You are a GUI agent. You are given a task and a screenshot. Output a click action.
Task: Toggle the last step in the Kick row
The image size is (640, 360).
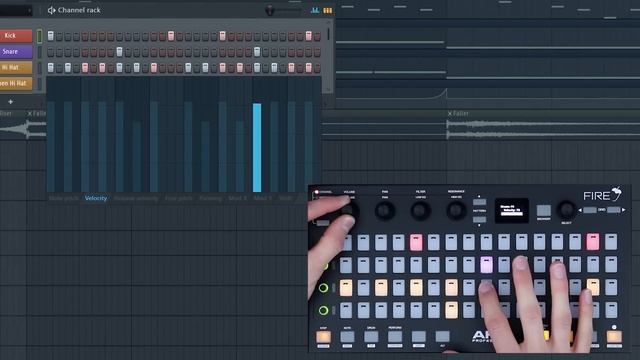pos(317,36)
